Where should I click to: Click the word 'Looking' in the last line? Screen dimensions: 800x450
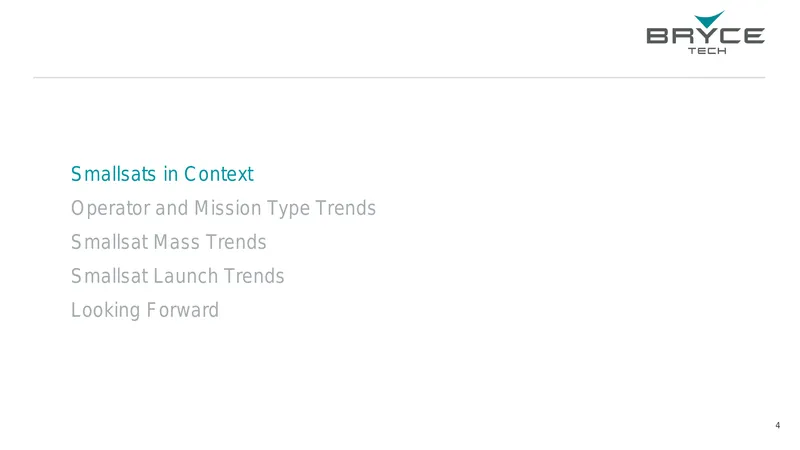click(x=106, y=310)
